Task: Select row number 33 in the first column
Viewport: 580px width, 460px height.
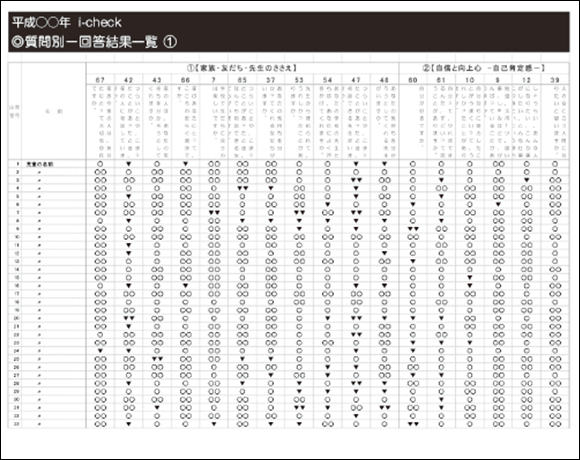Action: (x=16, y=424)
